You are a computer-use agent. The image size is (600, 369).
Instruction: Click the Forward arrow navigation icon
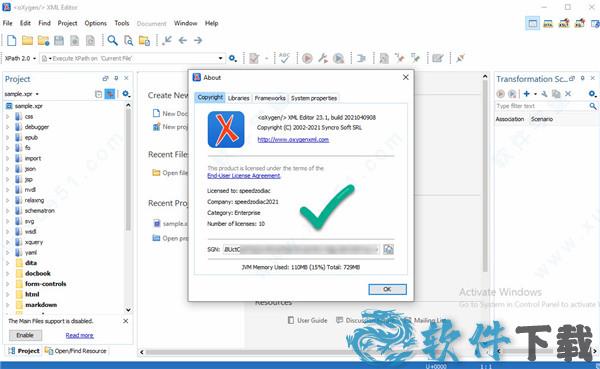[x=198, y=40]
